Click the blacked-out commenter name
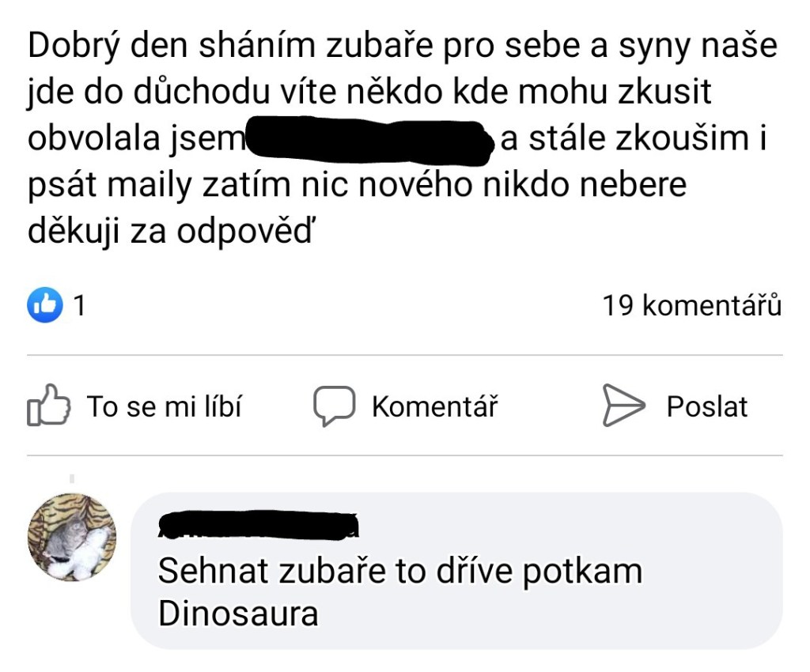This screenshot has width=810, height=672. click(259, 524)
